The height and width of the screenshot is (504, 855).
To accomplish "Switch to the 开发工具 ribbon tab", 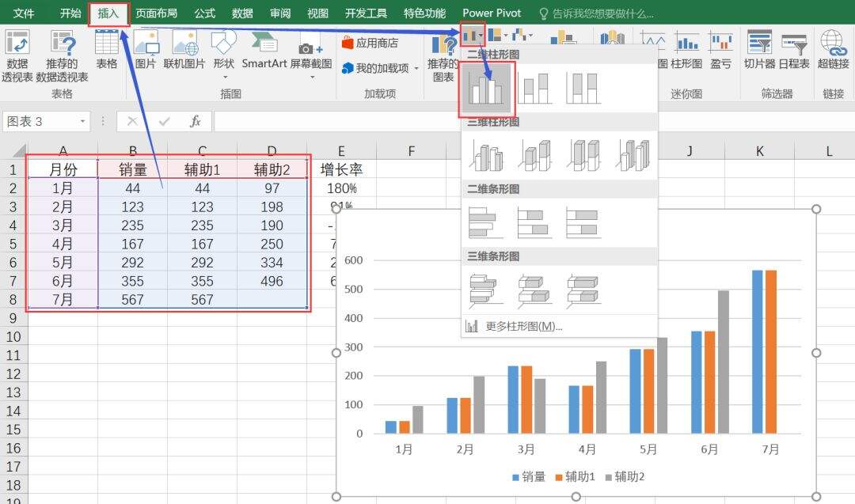I will point(367,13).
